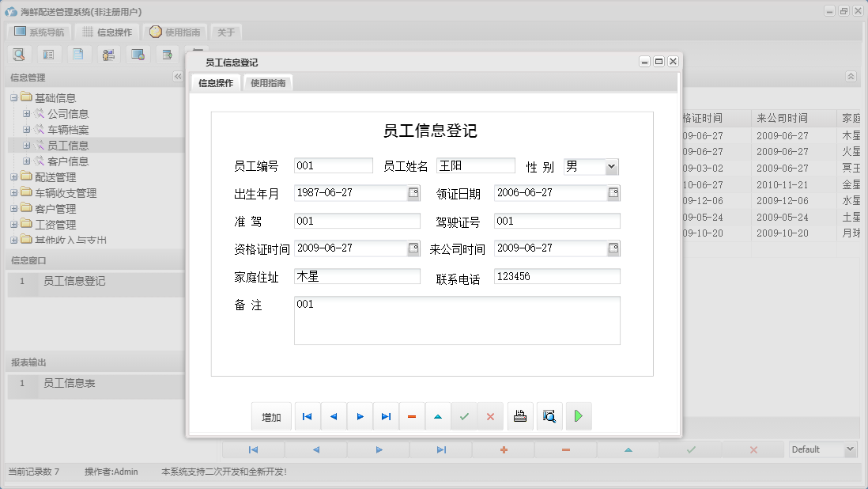This screenshot has width=868, height=489.
Task: Click inside the 联系电话 phone input field
Action: 557,275
